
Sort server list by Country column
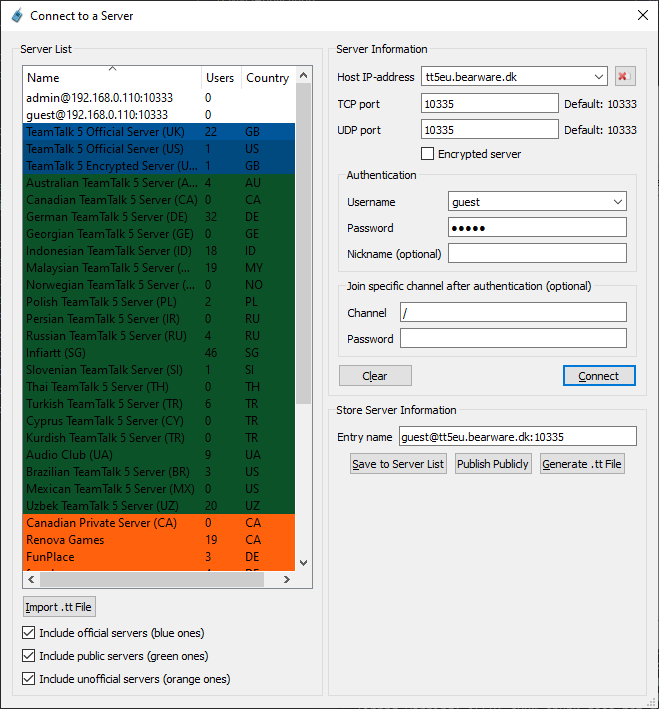click(x=268, y=78)
